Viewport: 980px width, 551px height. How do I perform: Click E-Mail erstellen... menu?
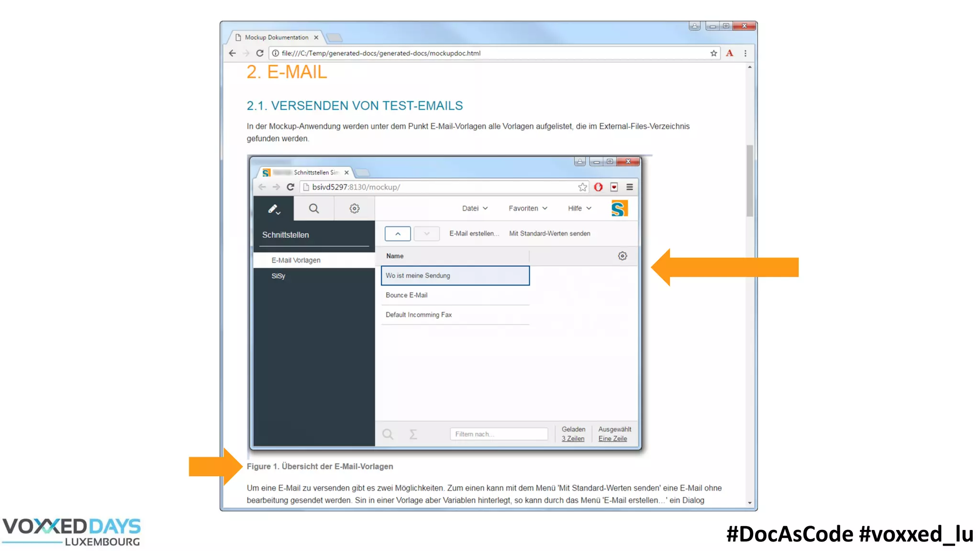(x=474, y=233)
